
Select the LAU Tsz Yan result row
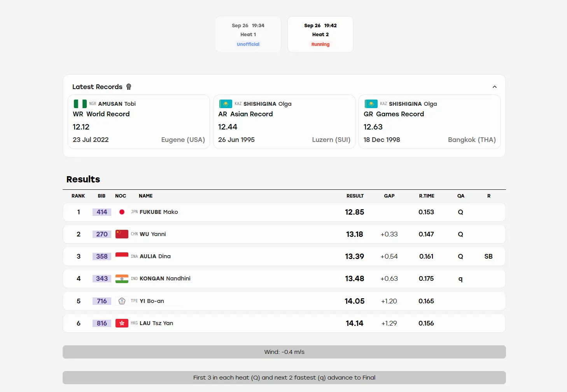(284, 323)
